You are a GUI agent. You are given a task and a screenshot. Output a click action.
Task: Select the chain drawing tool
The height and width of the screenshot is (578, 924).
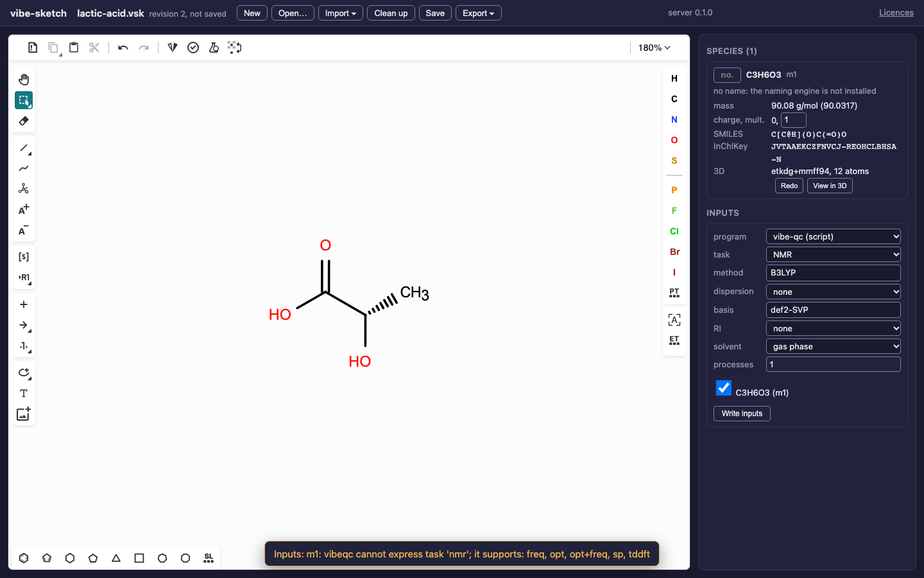click(x=24, y=168)
